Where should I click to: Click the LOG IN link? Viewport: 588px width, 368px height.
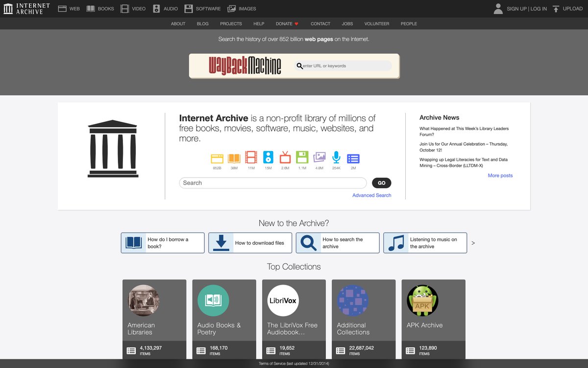pyautogui.click(x=539, y=9)
